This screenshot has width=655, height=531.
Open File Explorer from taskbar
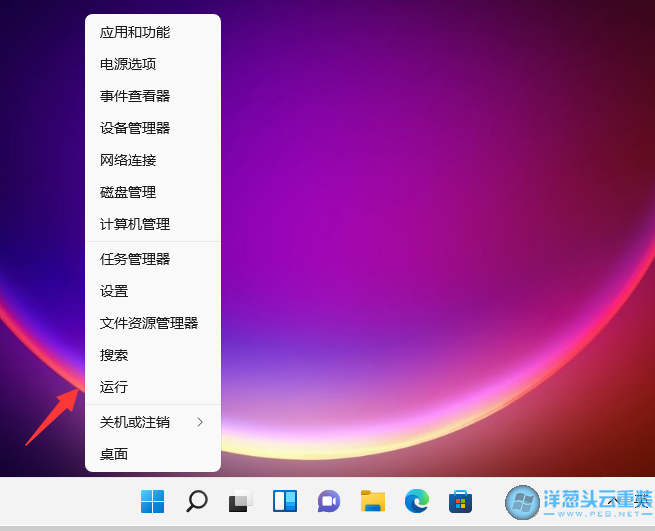click(x=373, y=501)
